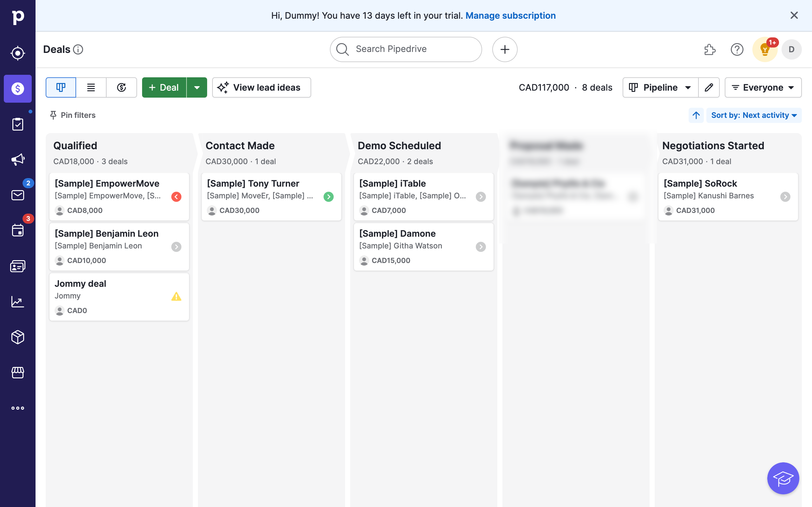Open Campaigns megaphone sidebar icon
Image resolution: width=812 pixels, height=507 pixels.
click(17, 159)
